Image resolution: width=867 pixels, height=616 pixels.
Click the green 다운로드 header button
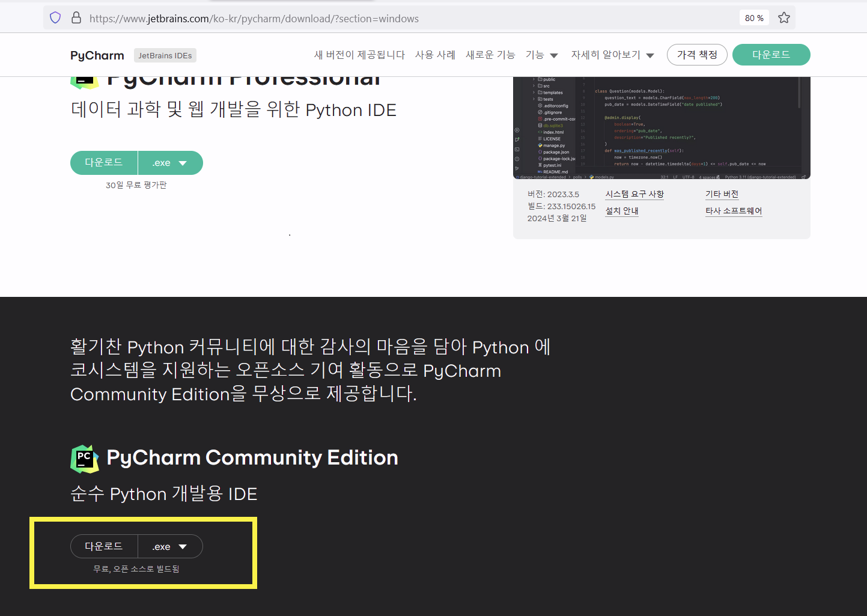point(771,55)
